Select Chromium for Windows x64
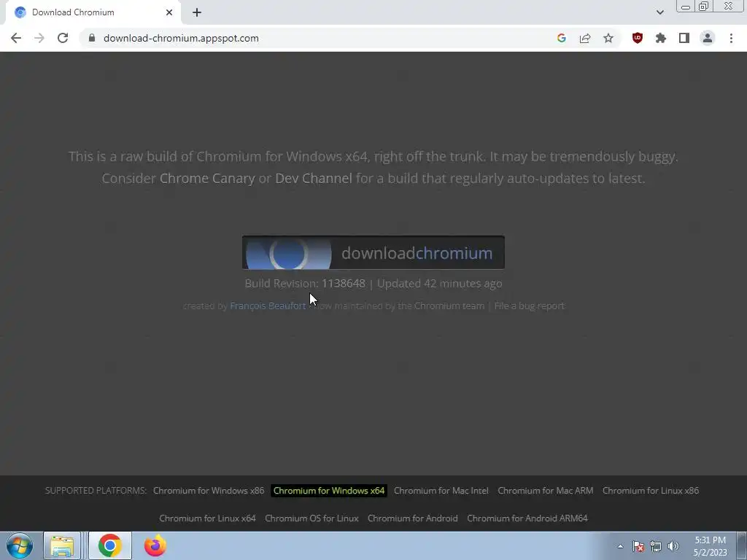Viewport: 747px width, 560px height. (x=329, y=491)
